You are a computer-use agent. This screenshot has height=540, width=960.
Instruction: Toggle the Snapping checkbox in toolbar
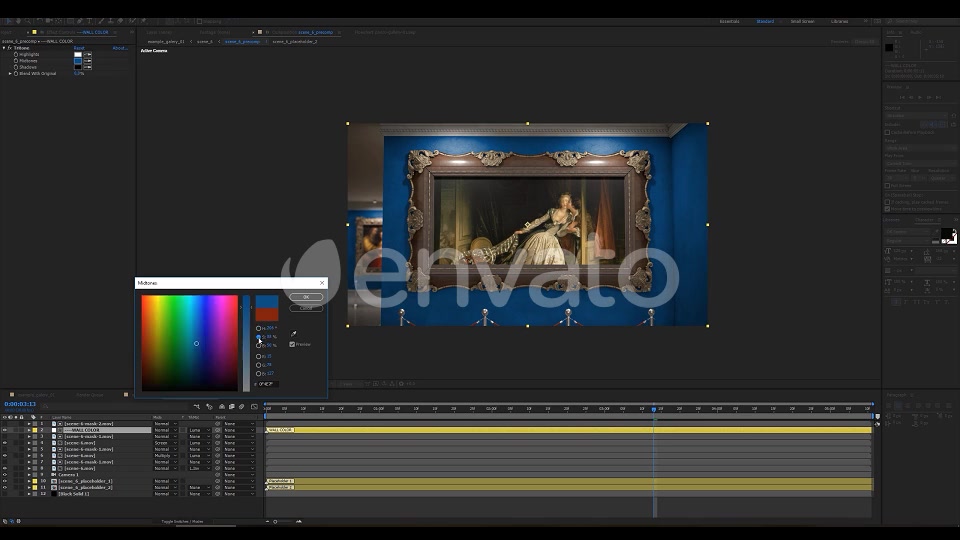coord(200,21)
